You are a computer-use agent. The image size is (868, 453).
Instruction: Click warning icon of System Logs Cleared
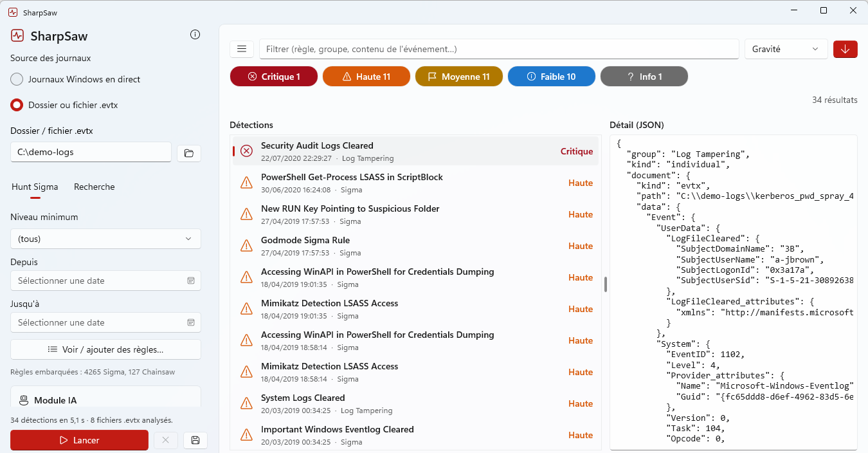[x=246, y=403]
